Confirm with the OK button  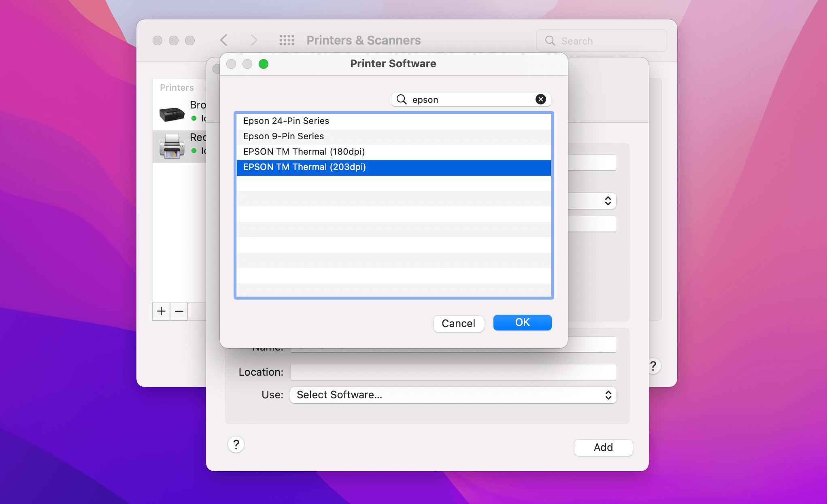(522, 323)
